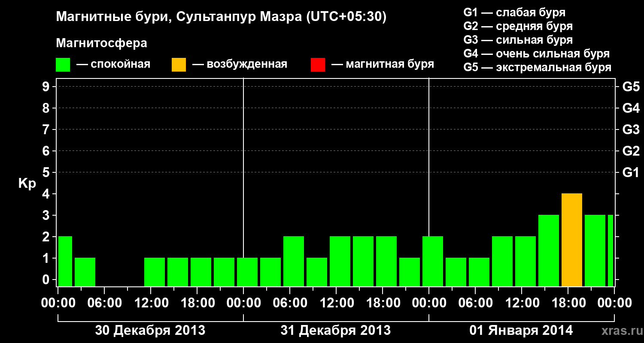
Task: Select the orange Kp 4 bar on 01 January
Action: point(572,240)
